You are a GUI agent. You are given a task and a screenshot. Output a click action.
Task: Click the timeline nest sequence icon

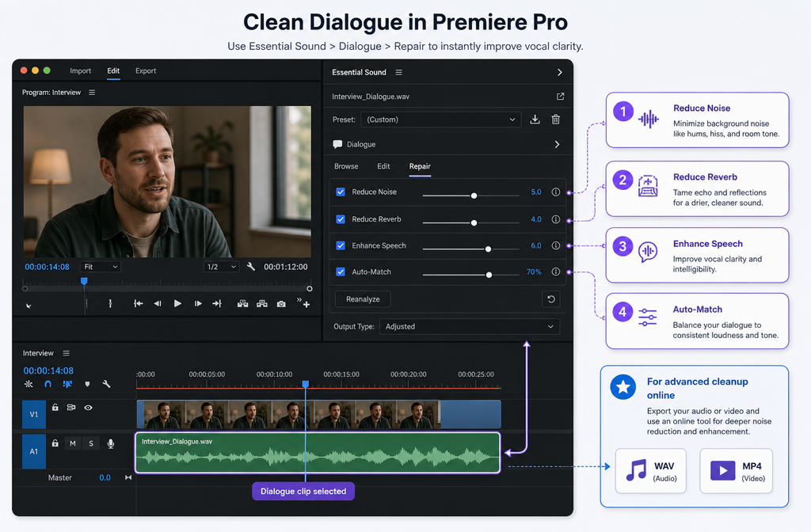(x=29, y=384)
